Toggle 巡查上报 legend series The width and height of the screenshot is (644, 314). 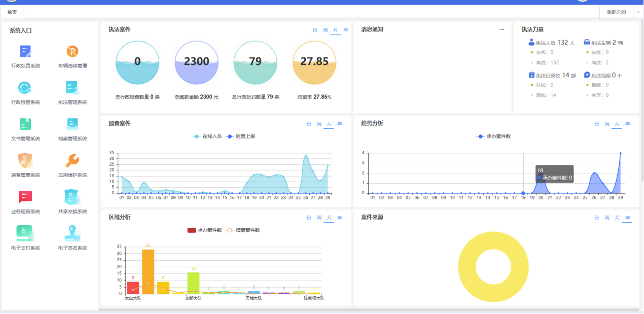(x=240, y=136)
